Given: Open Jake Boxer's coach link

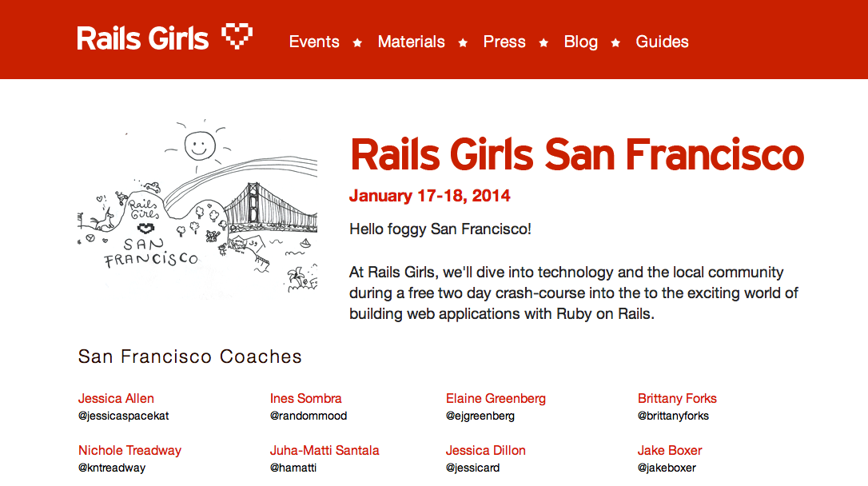Looking at the screenshot, I should (670, 450).
